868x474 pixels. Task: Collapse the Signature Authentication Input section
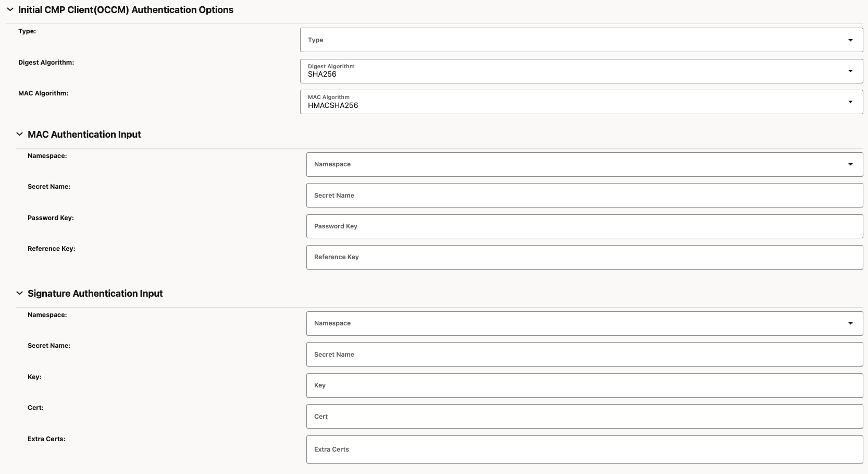click(x=19, y=293)
